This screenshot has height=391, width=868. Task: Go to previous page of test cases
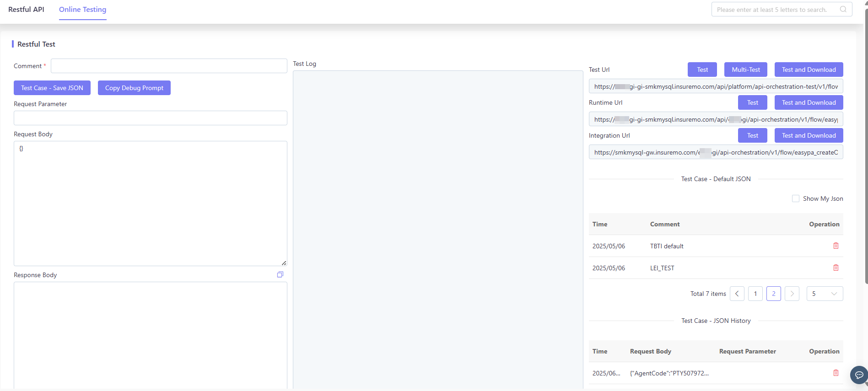(x=737, y=294)
